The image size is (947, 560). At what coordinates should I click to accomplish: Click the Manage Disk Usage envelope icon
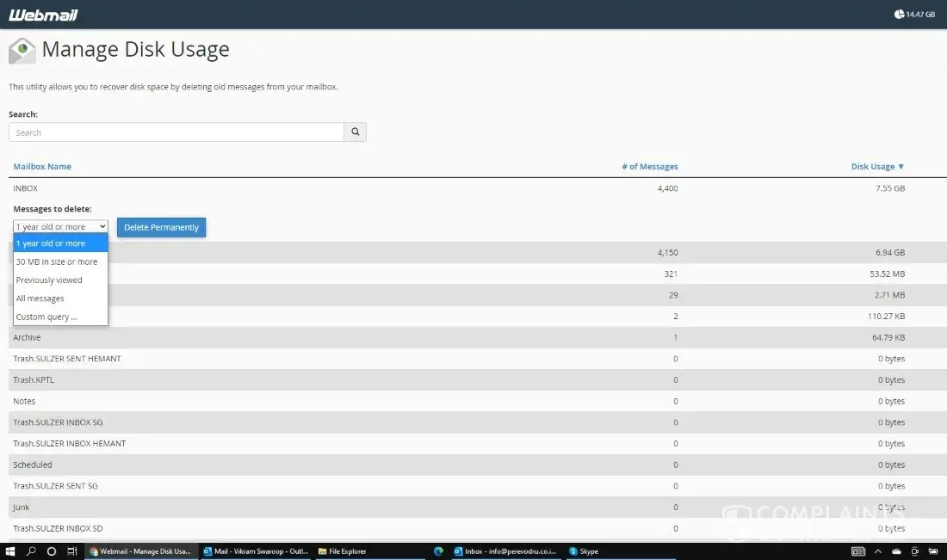pyautogui.click(x=22, y=51)
